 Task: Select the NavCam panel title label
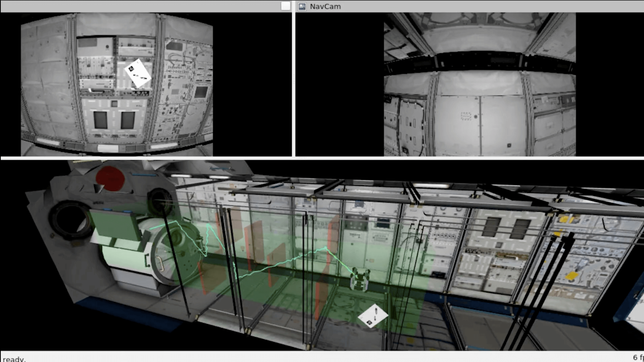pyautogui.click(x=325, y=7)
